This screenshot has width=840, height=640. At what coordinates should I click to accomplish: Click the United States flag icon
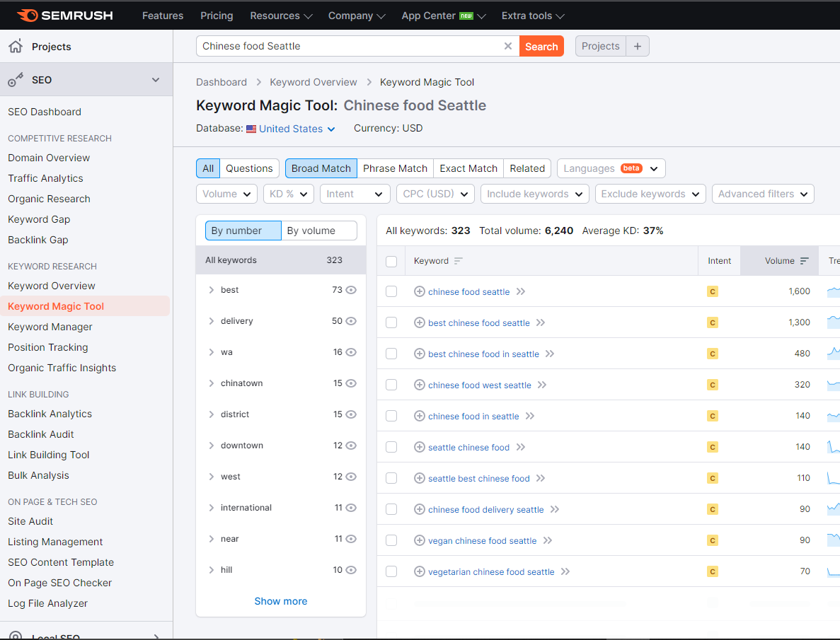pos(251,129)
